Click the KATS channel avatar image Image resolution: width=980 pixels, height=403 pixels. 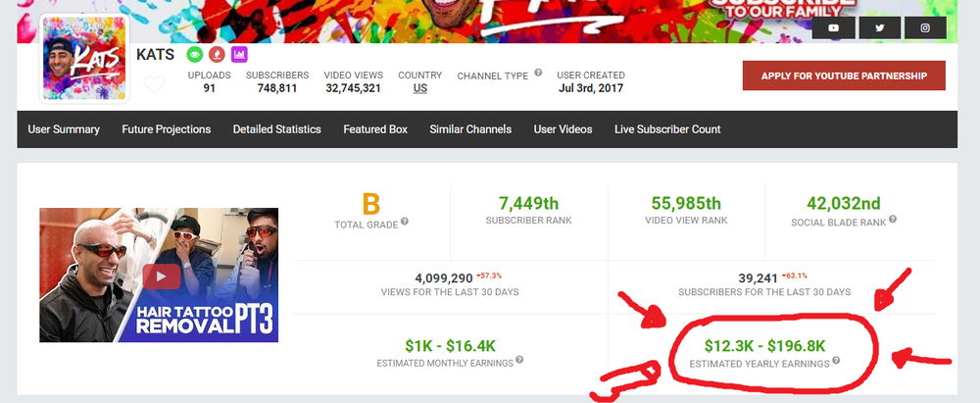click(x=83, y=58)
